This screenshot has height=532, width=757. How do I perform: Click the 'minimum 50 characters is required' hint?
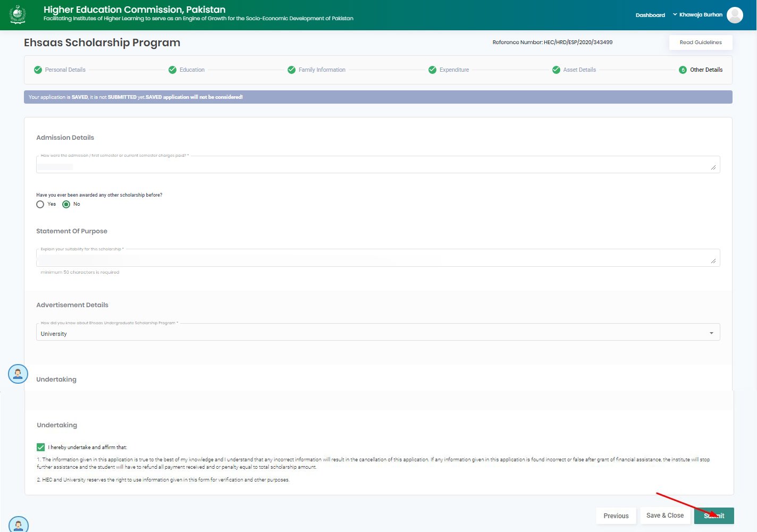(80, 272)
